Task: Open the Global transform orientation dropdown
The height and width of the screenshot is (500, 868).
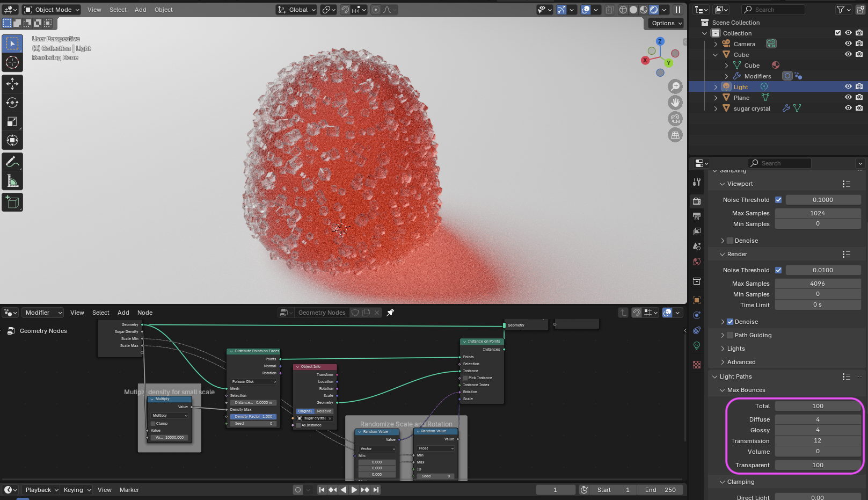Action: coord(296,10)
